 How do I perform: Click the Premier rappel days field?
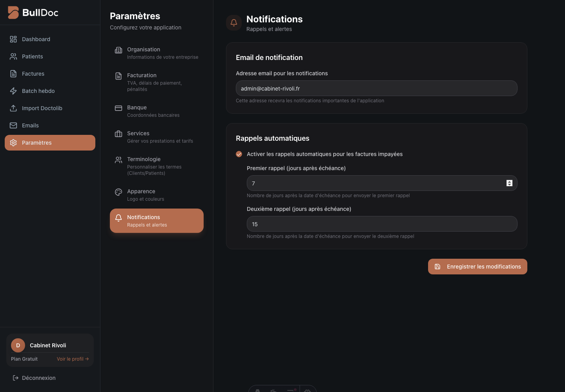(382, 183)
